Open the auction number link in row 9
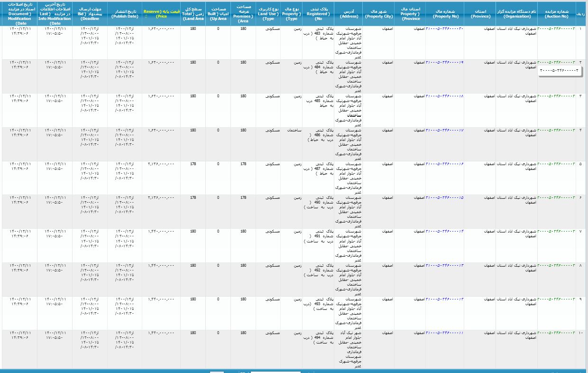 point(556,298)
